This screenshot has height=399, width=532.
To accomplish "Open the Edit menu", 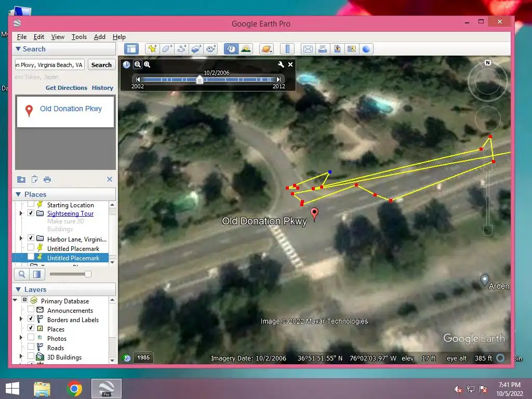I will click(x=38, y=37).
